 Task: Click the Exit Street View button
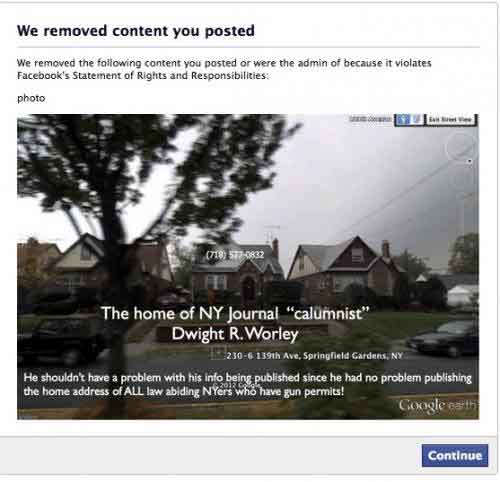pos(451,119)
